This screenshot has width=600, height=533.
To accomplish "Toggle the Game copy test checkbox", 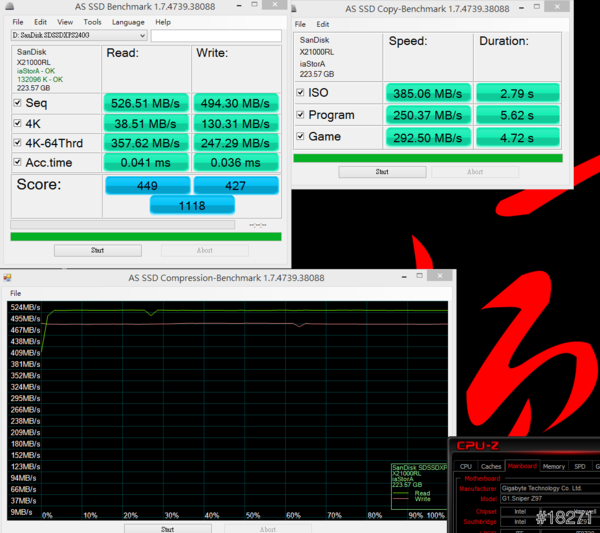I will pyautogui.click(x=301, y=137).
